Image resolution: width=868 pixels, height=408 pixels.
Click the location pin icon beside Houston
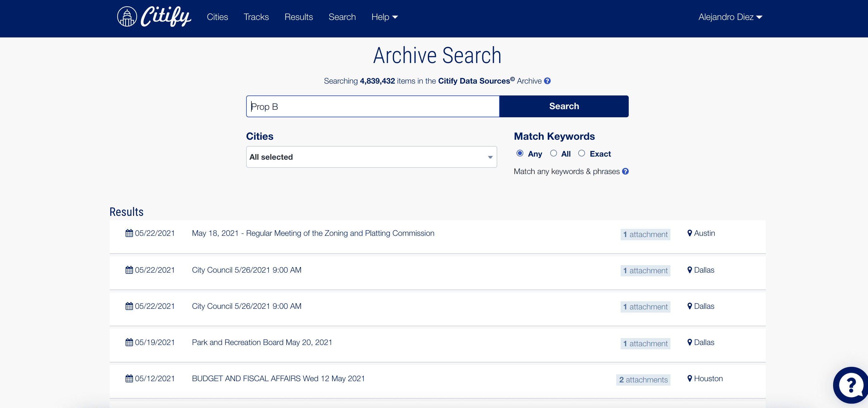coord(689,378)
